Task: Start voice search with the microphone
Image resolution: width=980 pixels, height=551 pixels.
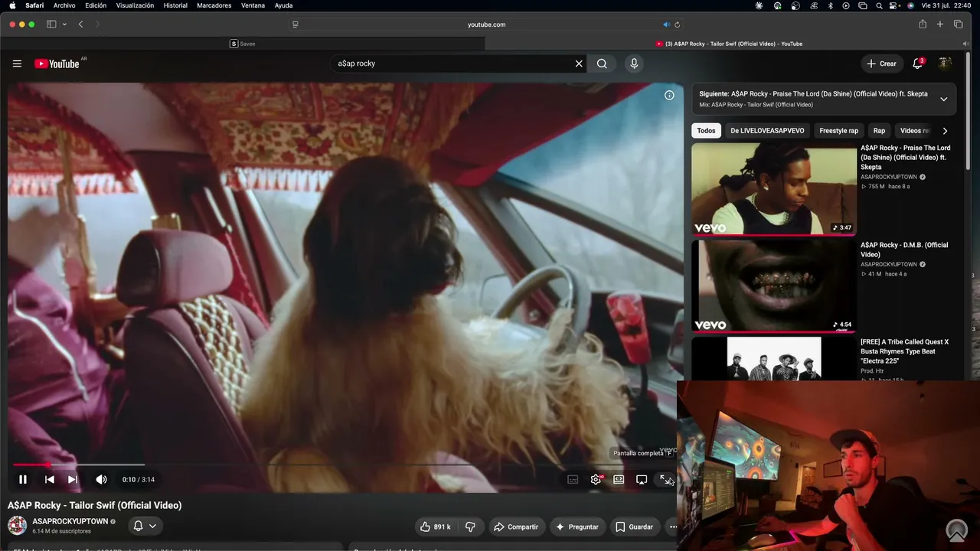Action: (634, 64)
